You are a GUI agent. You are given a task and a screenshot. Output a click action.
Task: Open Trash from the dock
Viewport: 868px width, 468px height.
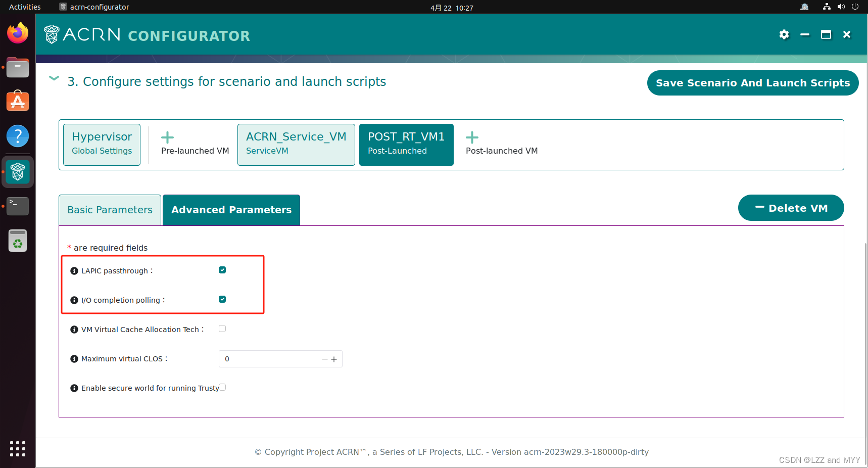click(18, 241)
